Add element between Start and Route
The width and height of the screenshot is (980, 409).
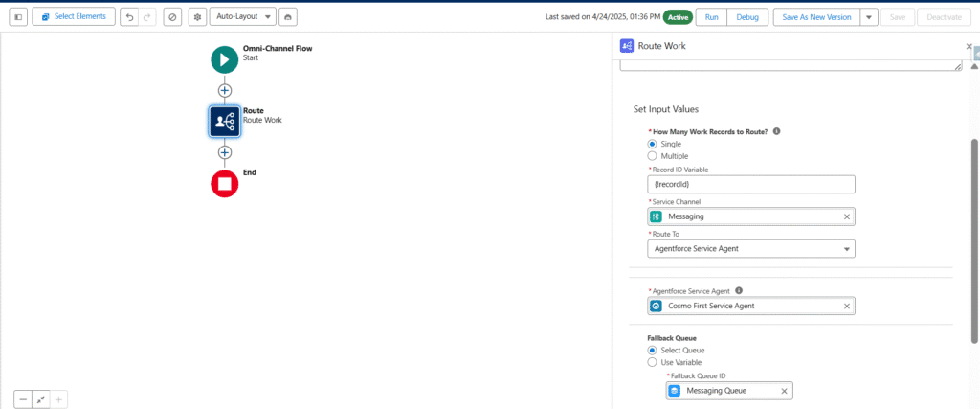point(225,90)
